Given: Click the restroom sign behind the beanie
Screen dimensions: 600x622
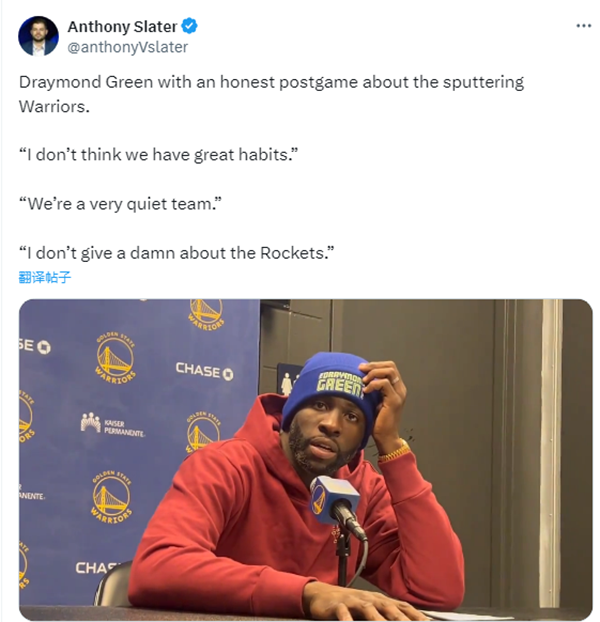Looking at the screenshot, I should click(x=286, y=379).
